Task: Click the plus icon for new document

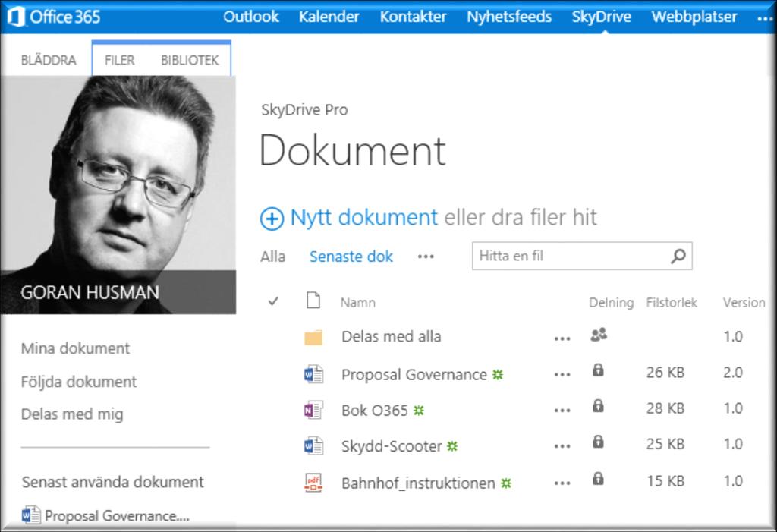Action: tap(272, 218)
